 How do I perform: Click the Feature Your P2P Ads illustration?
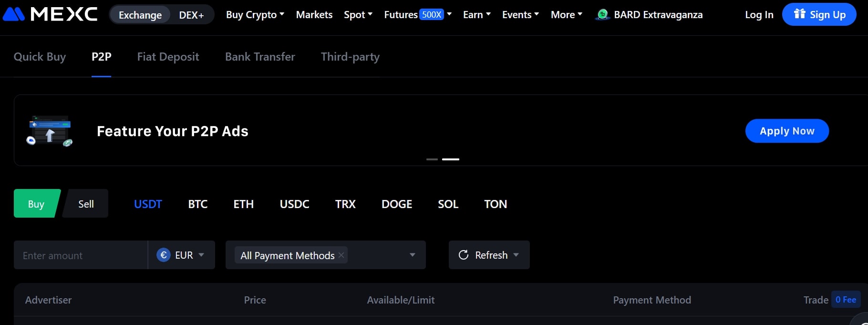click(x=50, y=131)
